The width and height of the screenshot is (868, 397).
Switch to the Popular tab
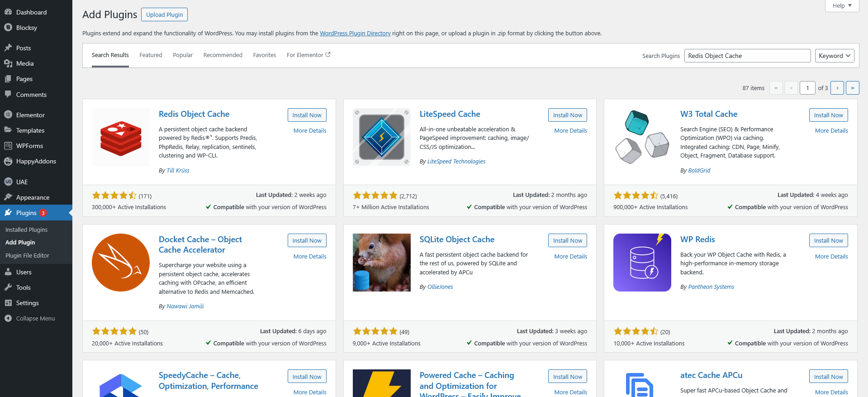183,55
